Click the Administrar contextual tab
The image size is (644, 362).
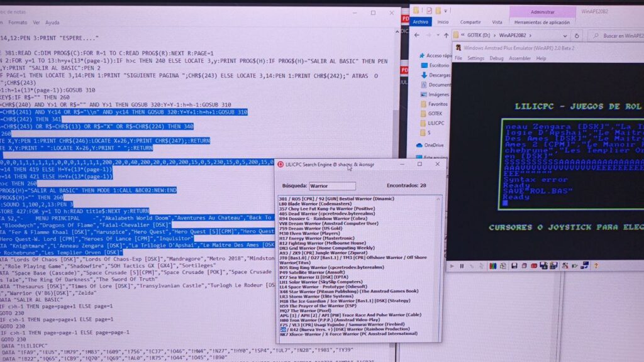[542, 12]
